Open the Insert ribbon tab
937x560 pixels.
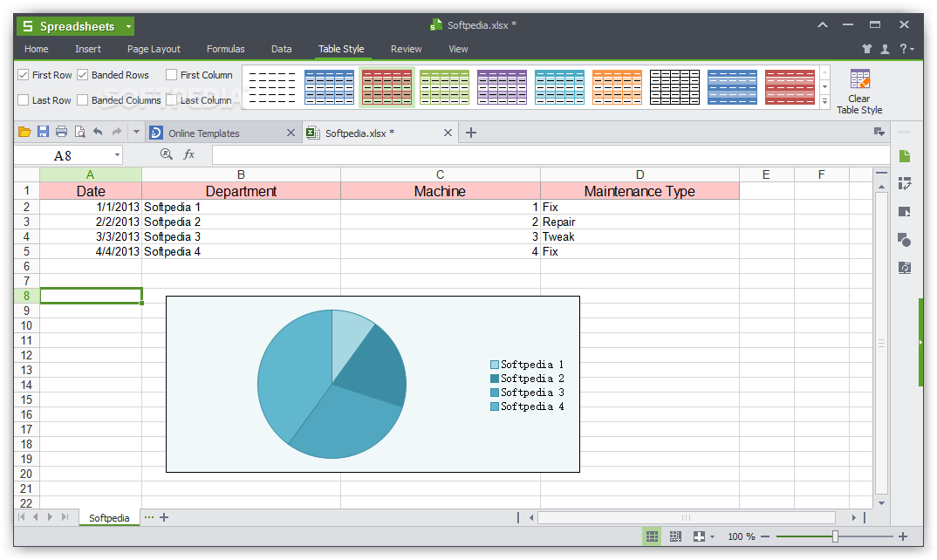pyautogui.click(x=88, y=49)
